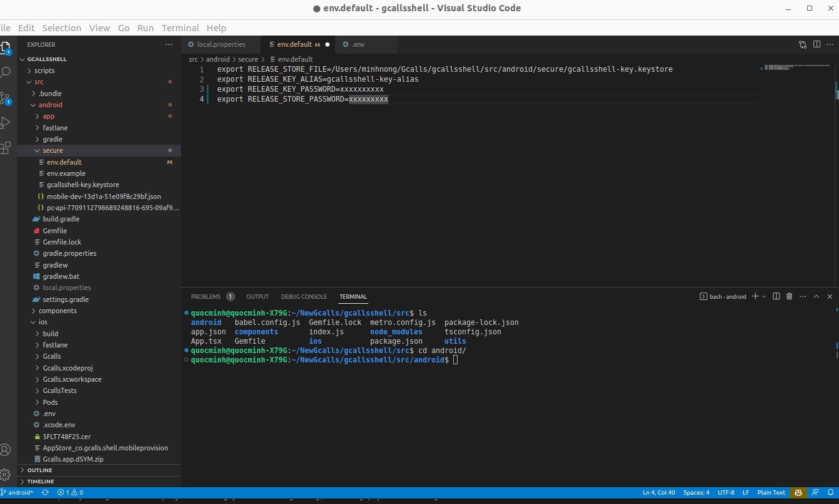839x504 pixels.
Task: Open the Source Control view
Action: (x=6, y=97)
